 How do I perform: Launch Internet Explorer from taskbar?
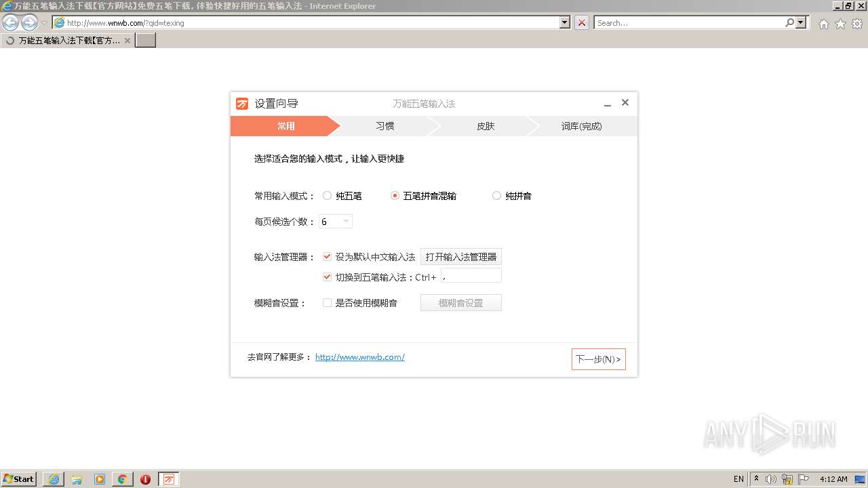click(54, 479)
